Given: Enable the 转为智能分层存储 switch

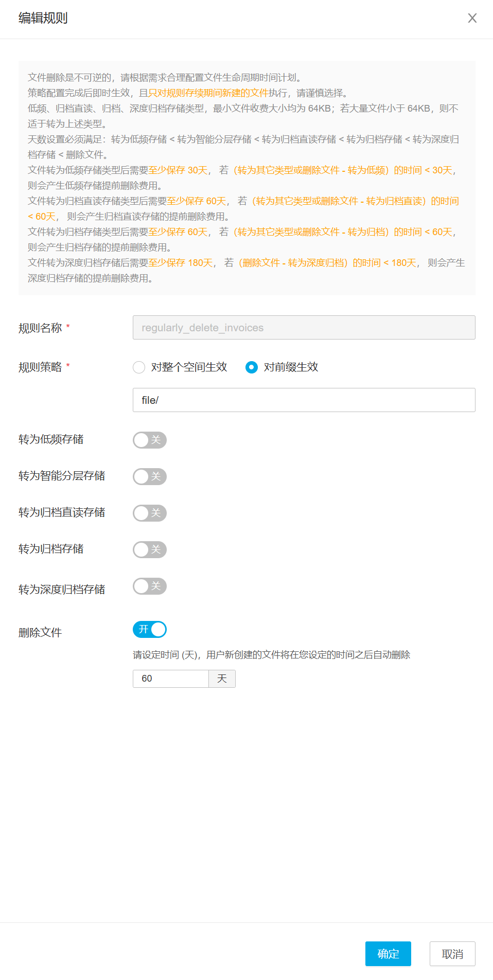Looking at the screenshot, I should [x=150, y=476].
